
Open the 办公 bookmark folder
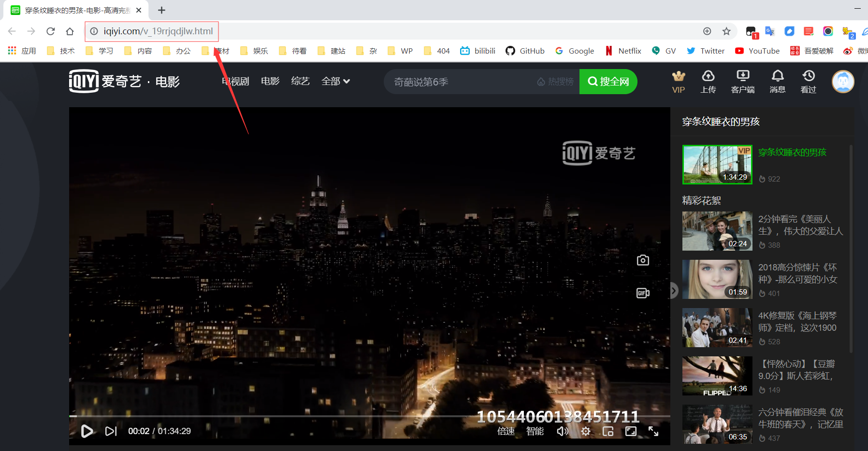click(177, 51)
